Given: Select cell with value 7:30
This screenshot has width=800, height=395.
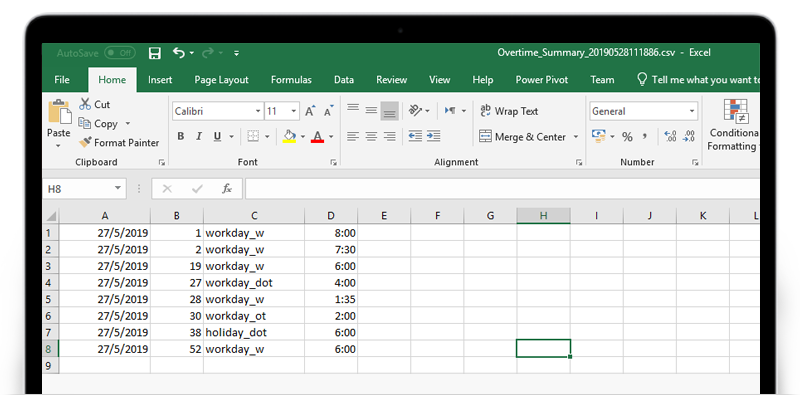Looking at the screenshot, I should (x=331, y=250).
